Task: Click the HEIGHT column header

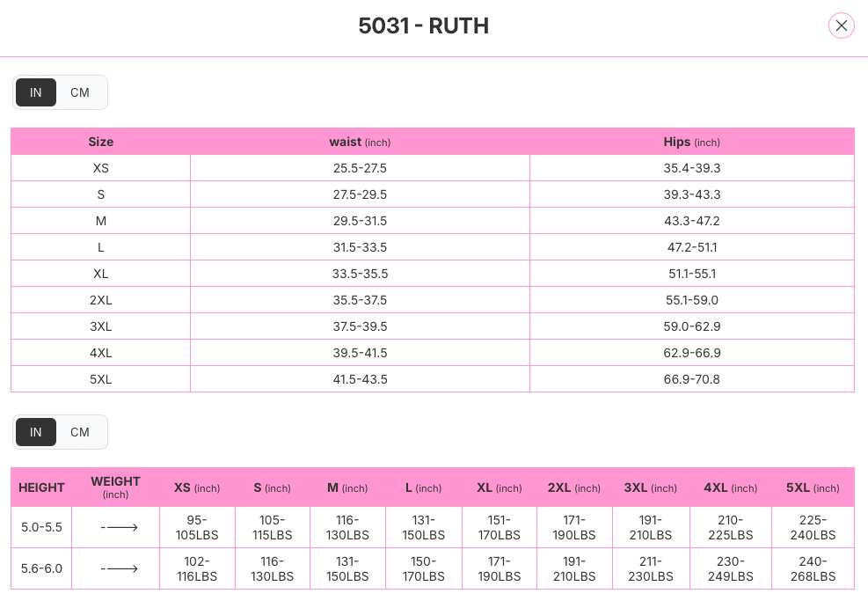Action: pyautogui.click(x=41, y=487)
